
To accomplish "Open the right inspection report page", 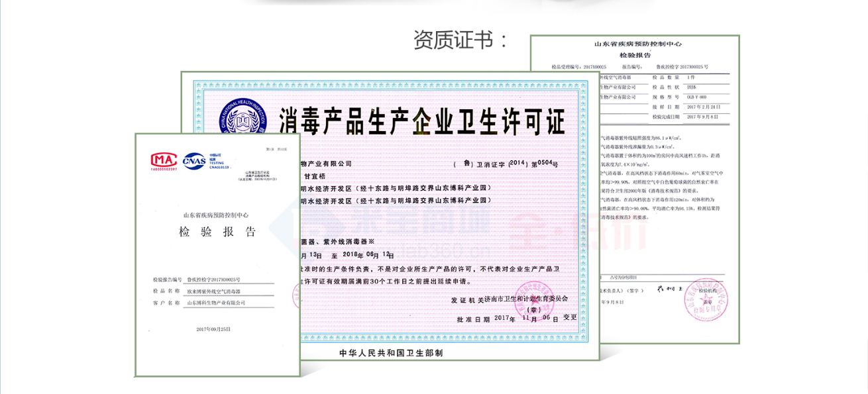I will [669, 199].
